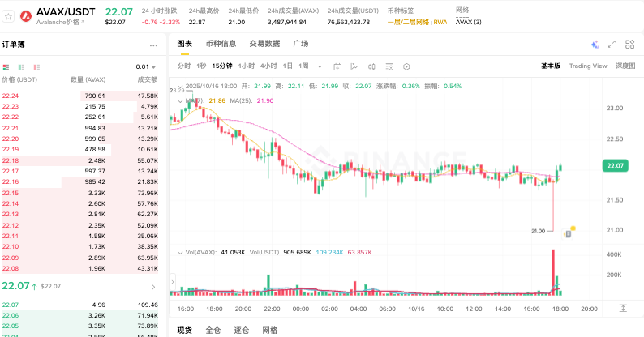This screenshot has height=337, width=644.
Task: Select the 1秒 time interval
Action: 201,66
